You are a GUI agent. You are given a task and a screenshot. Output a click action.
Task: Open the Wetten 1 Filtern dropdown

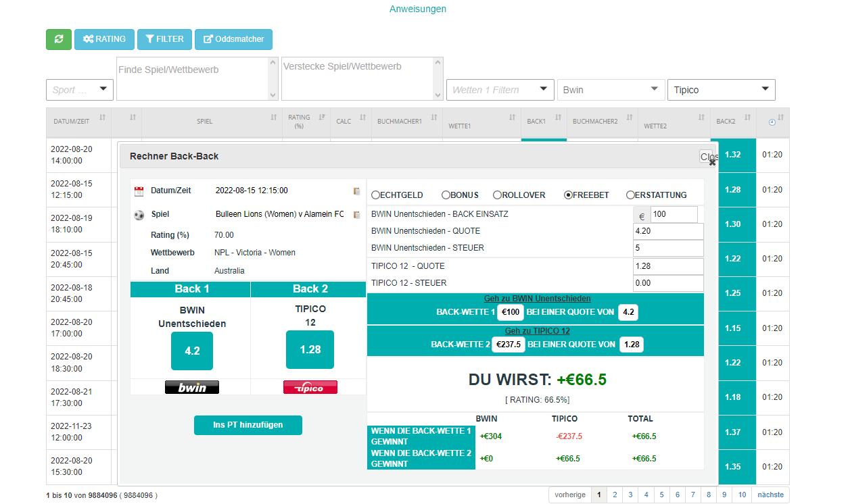[x=500, y=90]
